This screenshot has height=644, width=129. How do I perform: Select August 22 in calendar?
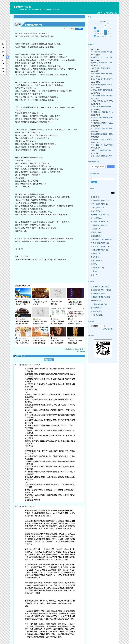click(x=105, y=34)
